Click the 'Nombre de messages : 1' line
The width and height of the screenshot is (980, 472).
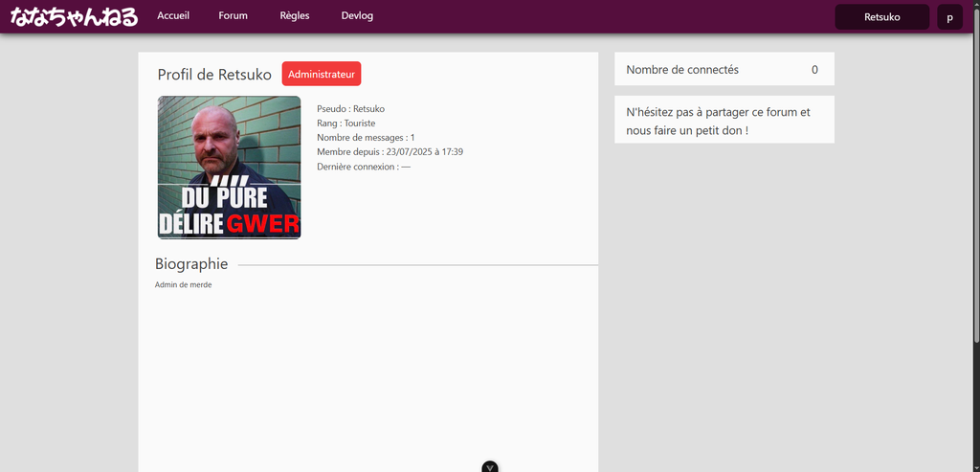click(x=366, y=138)
